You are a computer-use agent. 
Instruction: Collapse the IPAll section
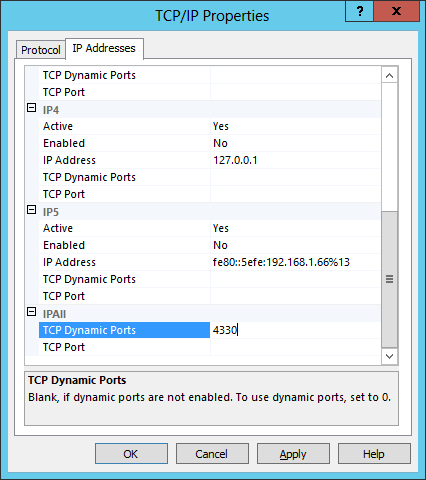tap(31, 312)
